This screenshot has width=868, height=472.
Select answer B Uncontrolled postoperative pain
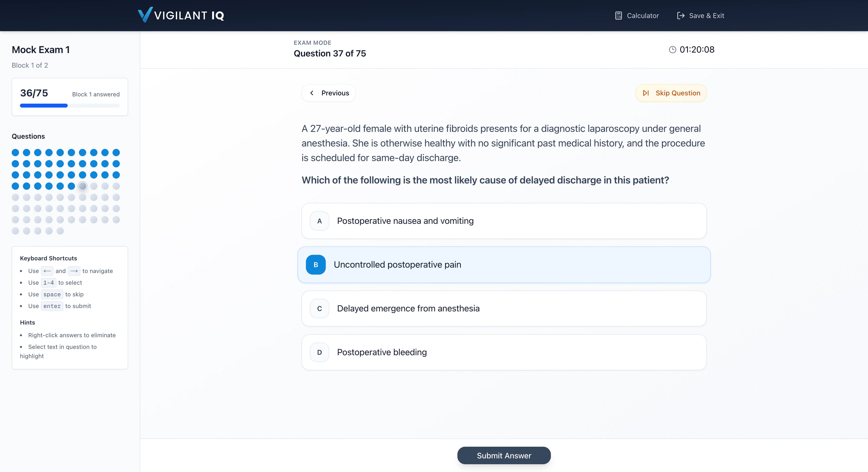tap(504, 265)
